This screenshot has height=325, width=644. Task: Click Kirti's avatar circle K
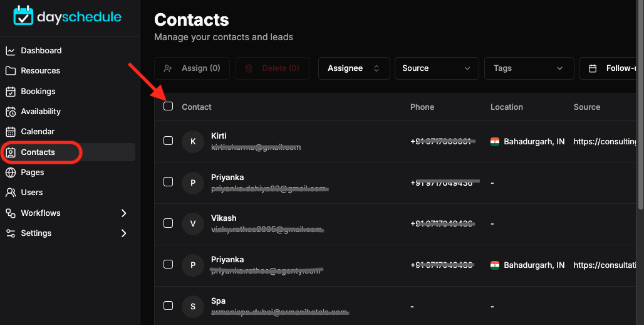pyautogui.click(x=193, y=142)
